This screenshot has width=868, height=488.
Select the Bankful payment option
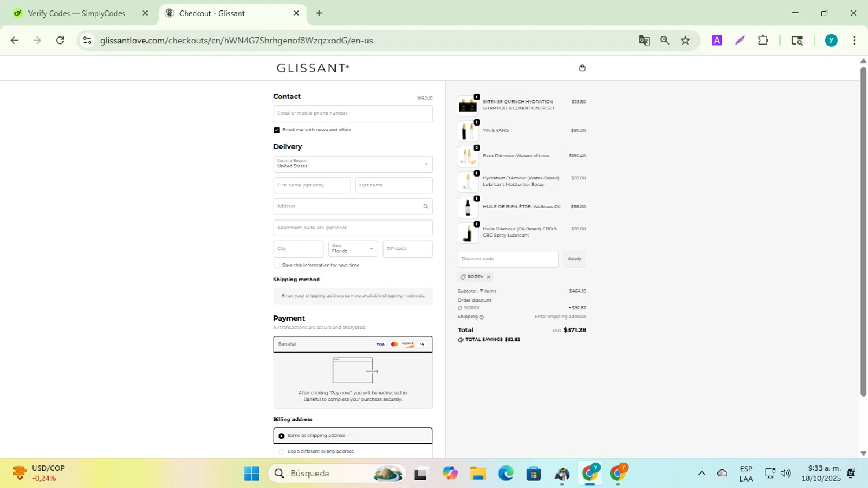coord(353,344)
